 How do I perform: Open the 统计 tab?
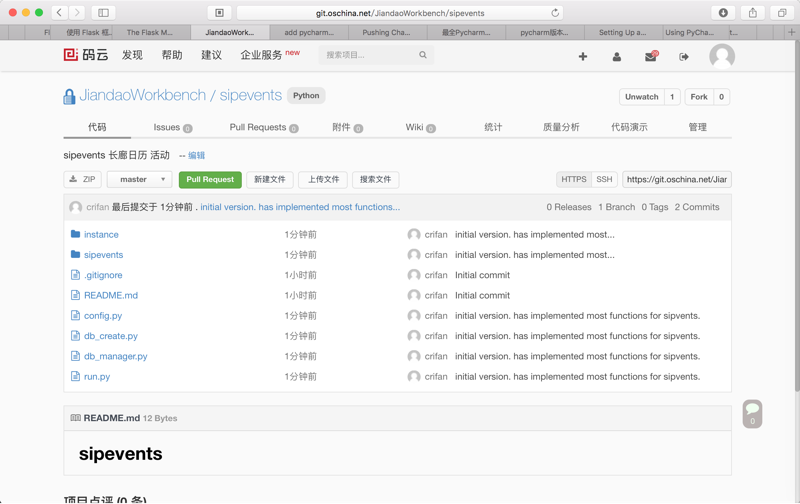click(x=493, y=128)
